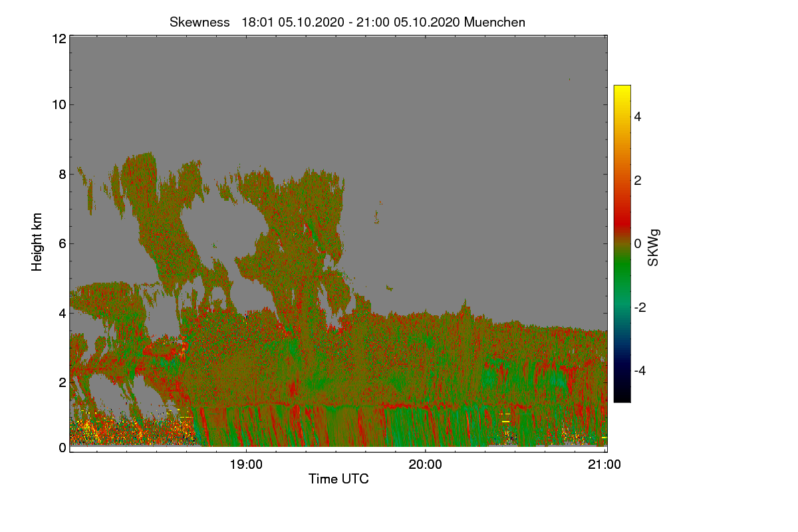Click the height tick label 0

62,448
